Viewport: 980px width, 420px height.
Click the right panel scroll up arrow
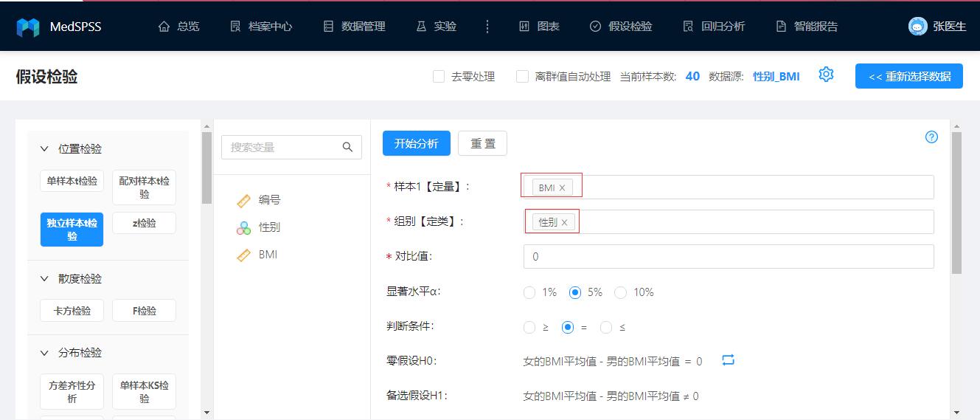click(x=956, y=126)
